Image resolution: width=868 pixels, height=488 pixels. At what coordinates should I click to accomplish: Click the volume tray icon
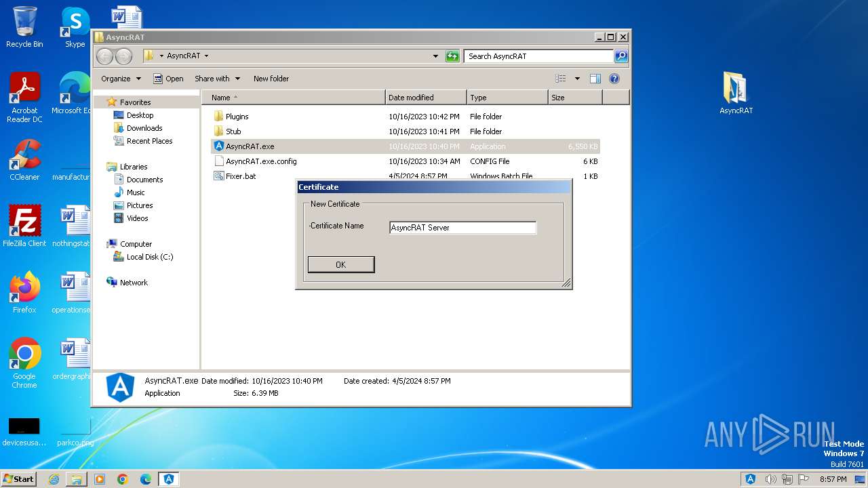tap(770, 479)
